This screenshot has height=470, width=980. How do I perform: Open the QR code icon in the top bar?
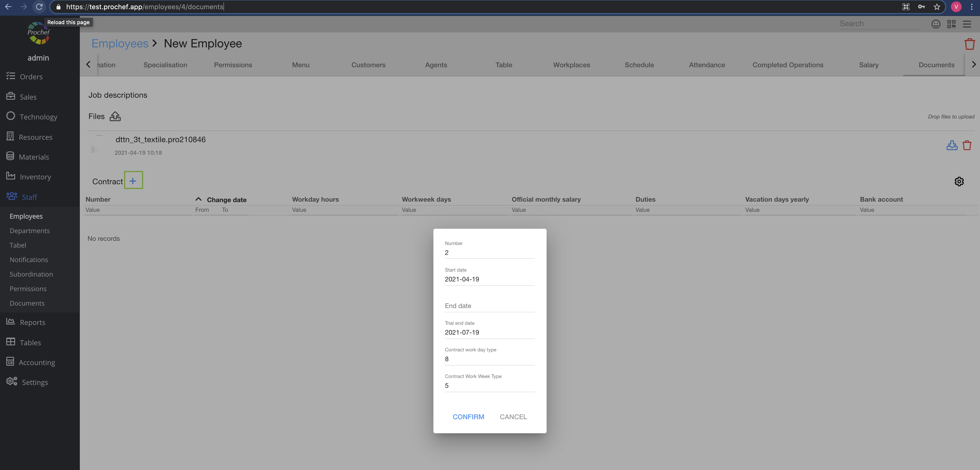pyautogui.click(x=951, y=24)
